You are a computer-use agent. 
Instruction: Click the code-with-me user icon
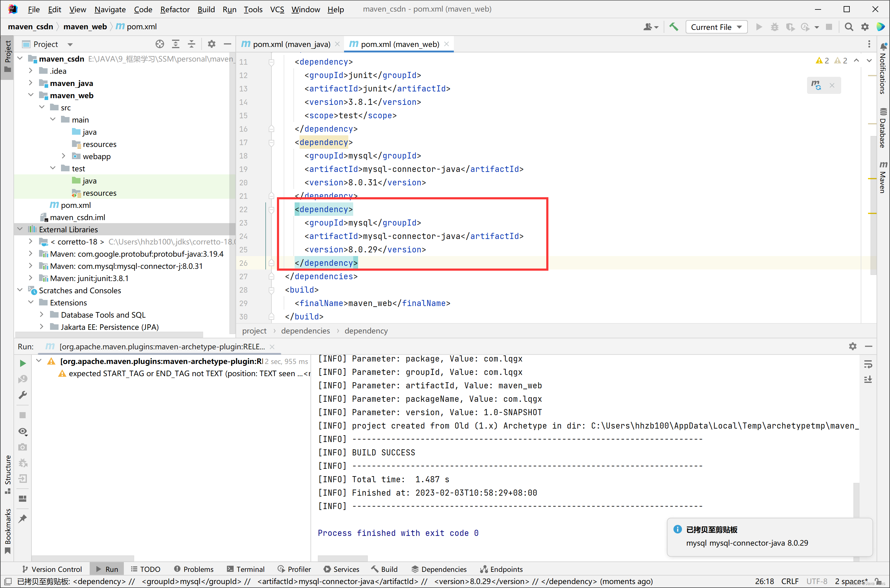click(651, 27)
